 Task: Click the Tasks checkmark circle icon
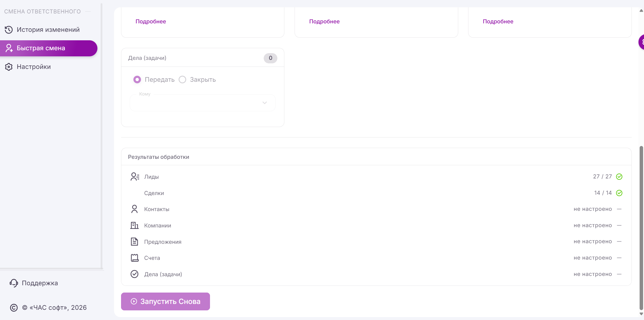pos(134,274)
